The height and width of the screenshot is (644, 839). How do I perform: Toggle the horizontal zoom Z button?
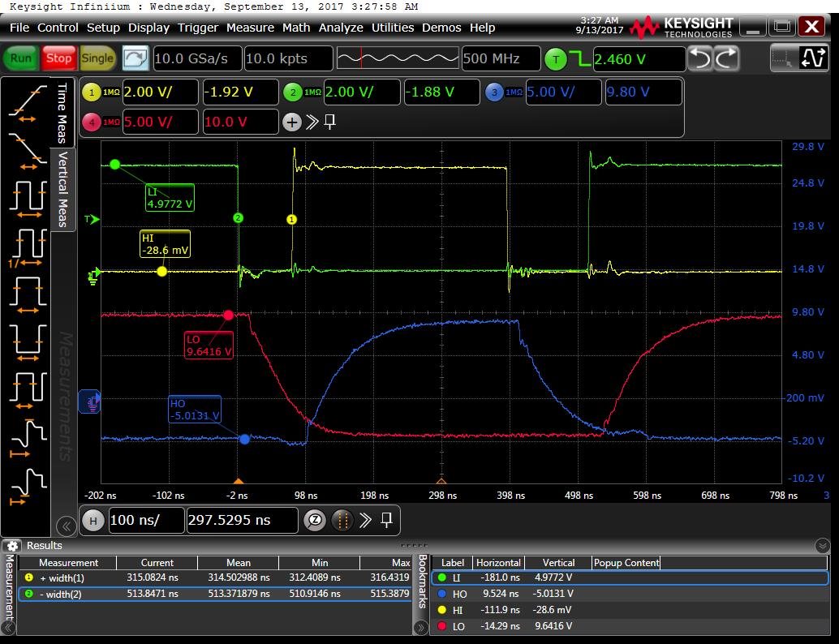pos(315,520)
